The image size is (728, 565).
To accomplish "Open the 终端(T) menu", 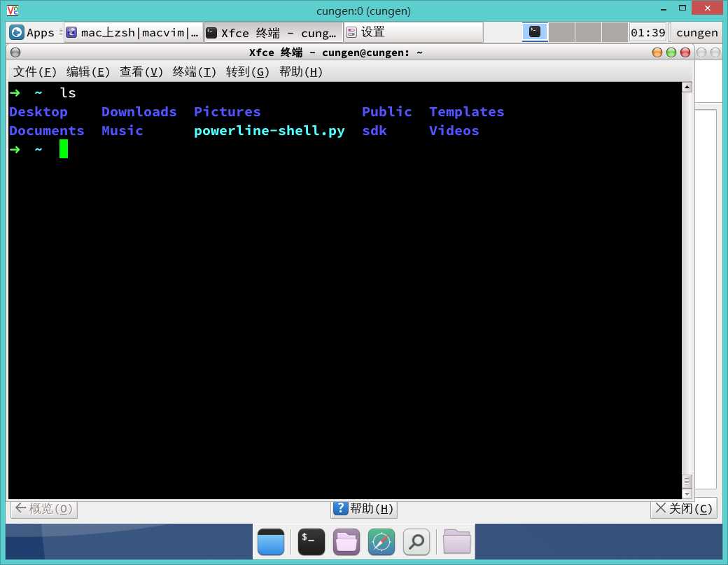I will pyautogui.click(x=194, y=71).
